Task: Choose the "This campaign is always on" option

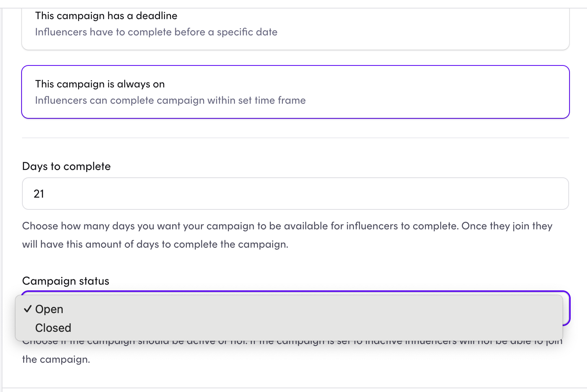Action: pyautogui.click(x=295, y=92)
